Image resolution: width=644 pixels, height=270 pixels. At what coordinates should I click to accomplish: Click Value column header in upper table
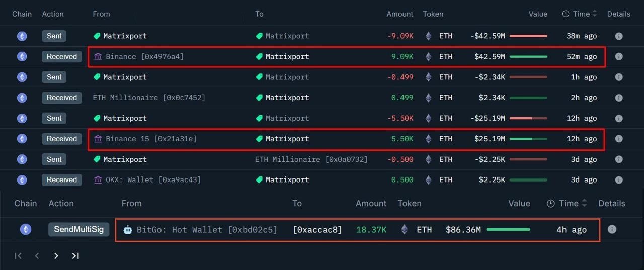(538, 14)
